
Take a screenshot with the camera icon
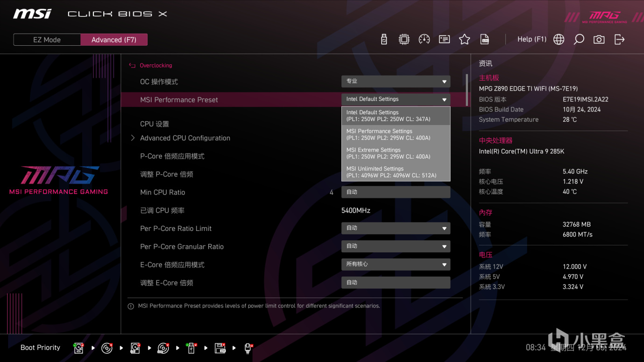(599, 40)
